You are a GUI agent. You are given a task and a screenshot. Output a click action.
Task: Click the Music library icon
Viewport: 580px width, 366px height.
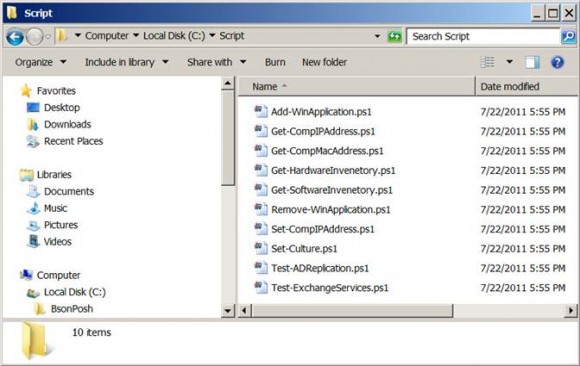(33, 208)
